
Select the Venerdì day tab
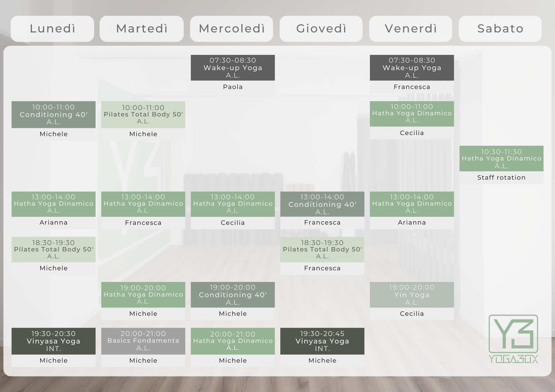click(x=411, y=29)
